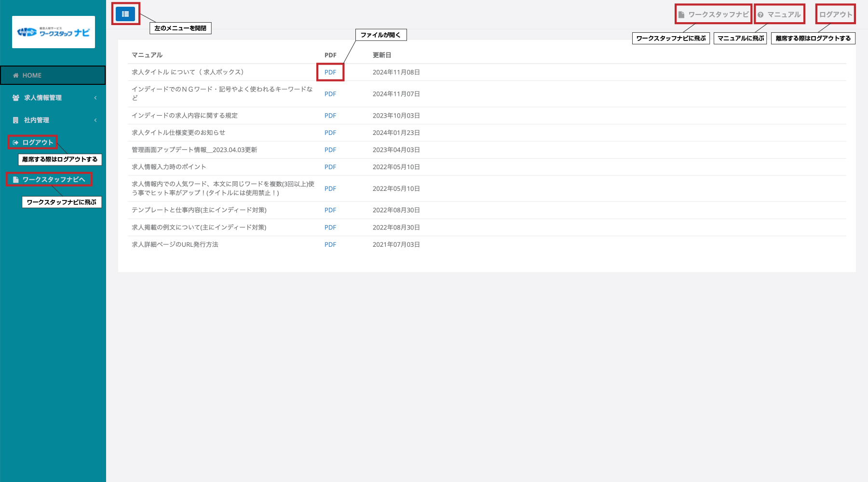Viewport: 868px width, 482px height.
Task: Open PDF for インディードの求人内容に関する規定
Action: tap(330, 116)
